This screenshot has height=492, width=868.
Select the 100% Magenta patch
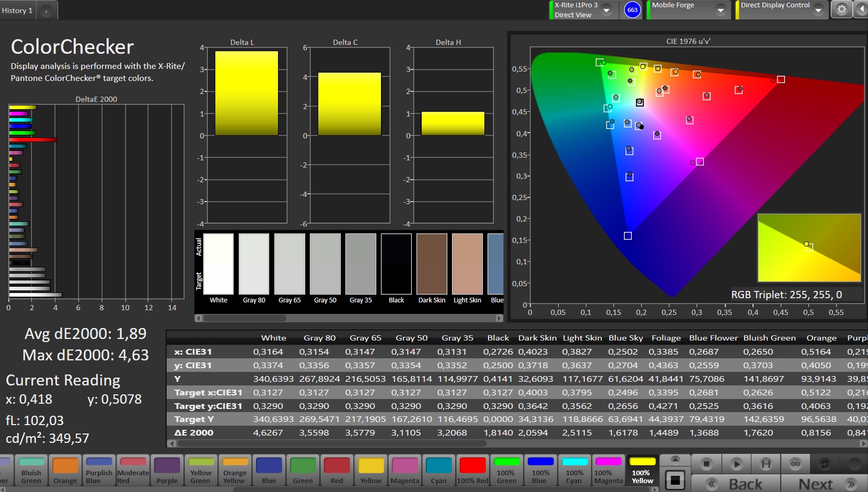click(608, 470)
